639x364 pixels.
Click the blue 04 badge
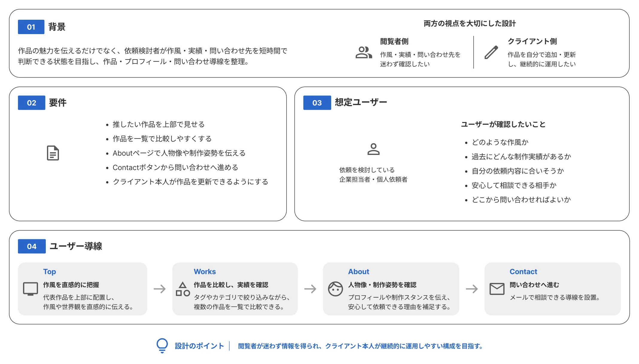point(32,246)
